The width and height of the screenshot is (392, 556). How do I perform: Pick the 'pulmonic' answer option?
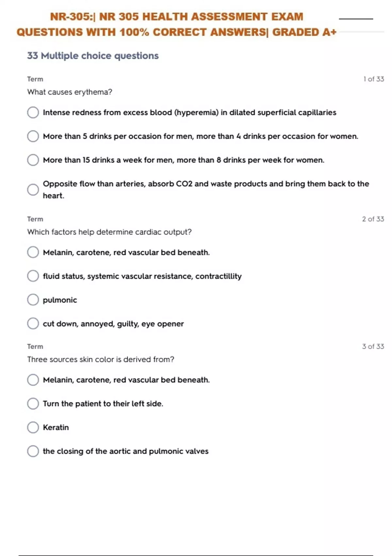[x=33, y=300]
